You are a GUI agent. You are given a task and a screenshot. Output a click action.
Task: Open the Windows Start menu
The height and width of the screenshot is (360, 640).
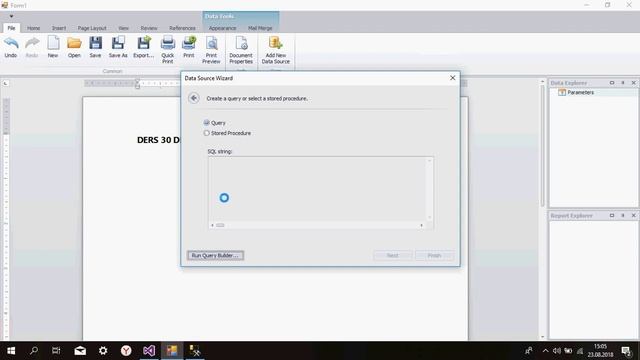click(11, 351)
